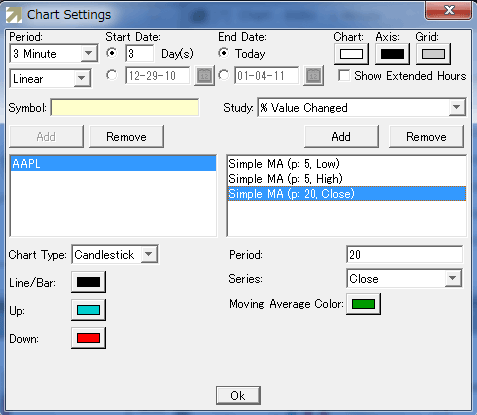Change the Down red color swatch

tap(88, 338)
